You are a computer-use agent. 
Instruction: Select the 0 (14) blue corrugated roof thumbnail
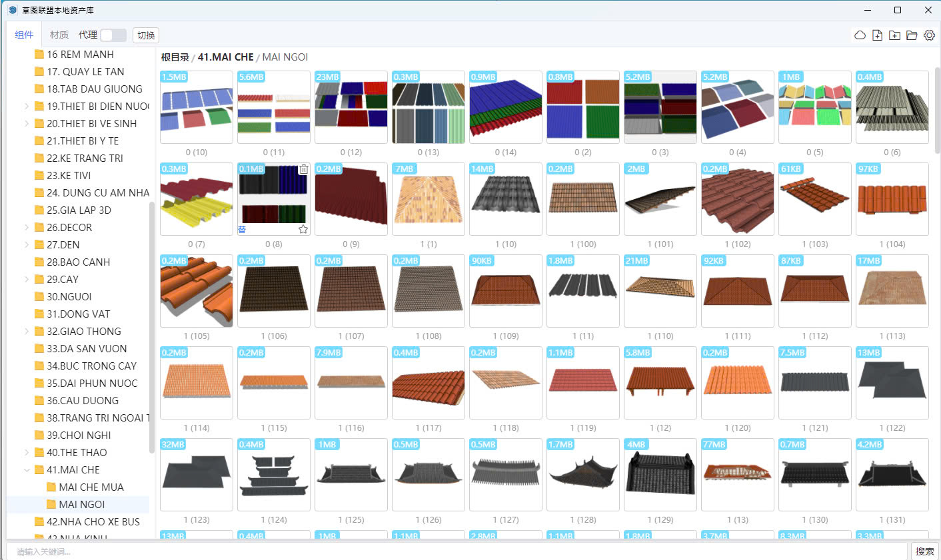click(506, 107)
